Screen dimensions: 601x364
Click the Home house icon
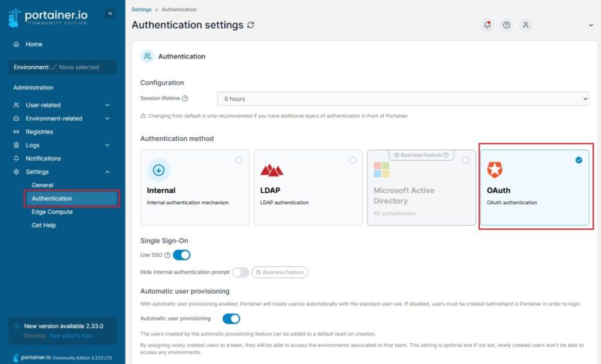click(16, 44)
